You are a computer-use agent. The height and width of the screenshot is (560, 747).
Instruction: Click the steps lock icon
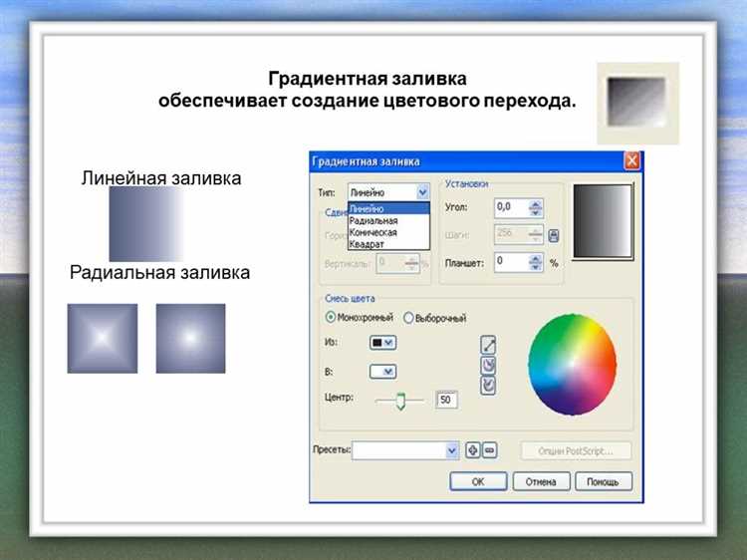554,235
